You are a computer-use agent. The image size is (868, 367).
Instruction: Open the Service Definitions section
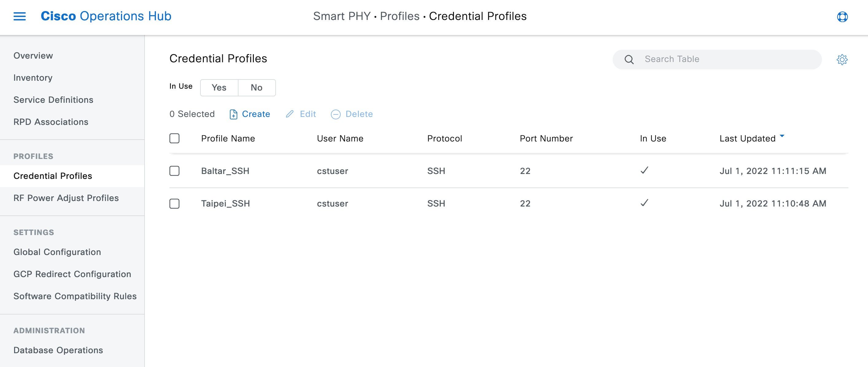(x=53, y=100)
